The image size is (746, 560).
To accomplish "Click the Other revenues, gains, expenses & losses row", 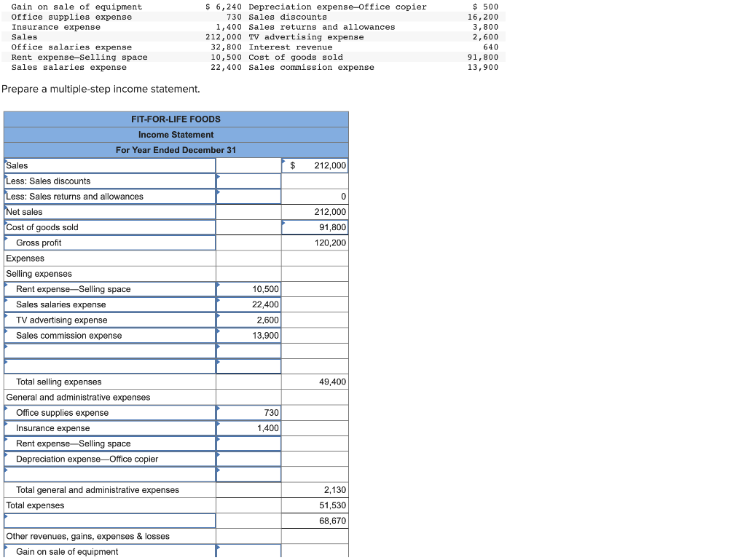I will (109, 536).
